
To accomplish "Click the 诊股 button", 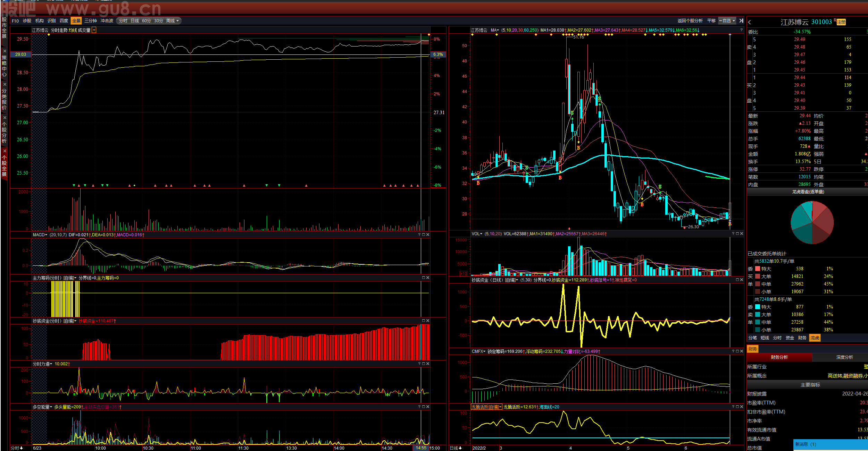I will pyautogui.click(x=27, y=21).
